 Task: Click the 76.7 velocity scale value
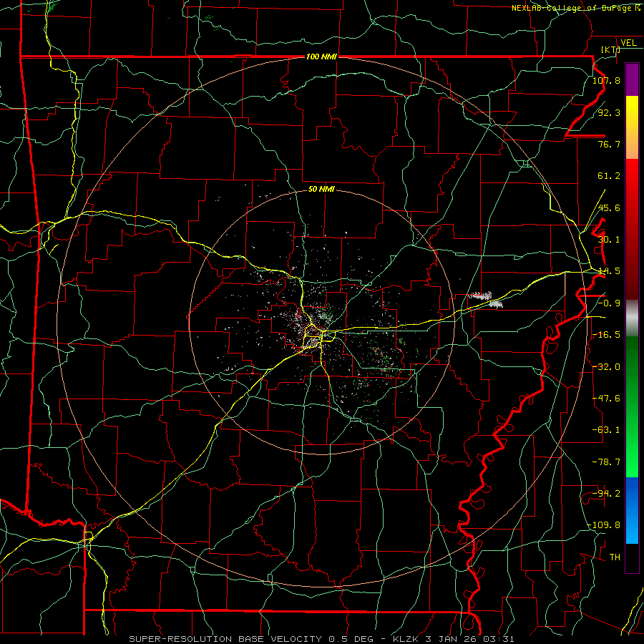609,144
